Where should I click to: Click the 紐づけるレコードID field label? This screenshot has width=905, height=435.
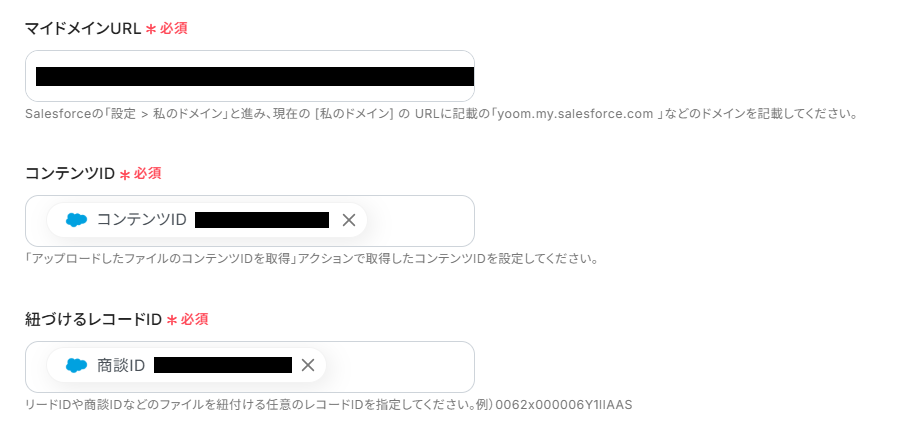click(93, 319)
